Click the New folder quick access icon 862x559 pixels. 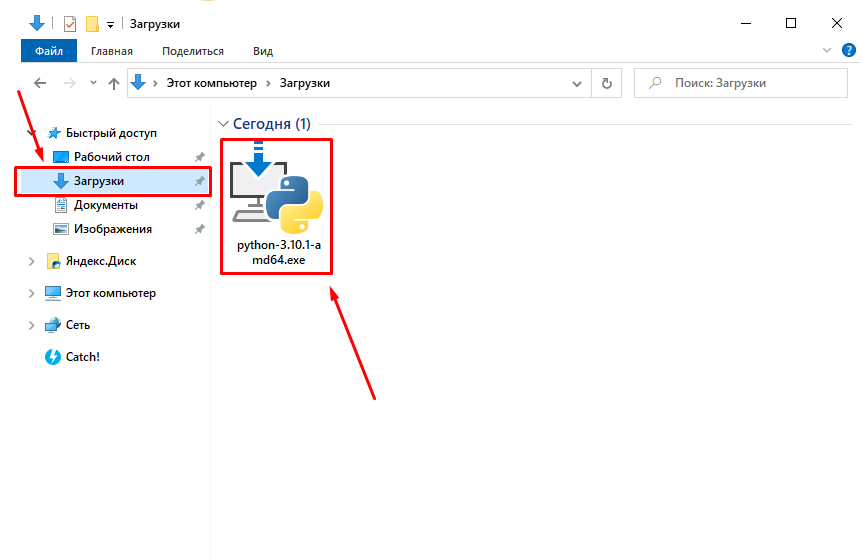click(92, 24)
